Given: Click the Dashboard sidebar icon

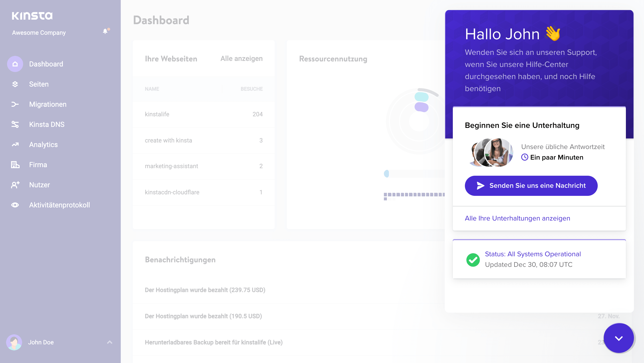Looking at the screenshot, I should click(x=15, y=64).
